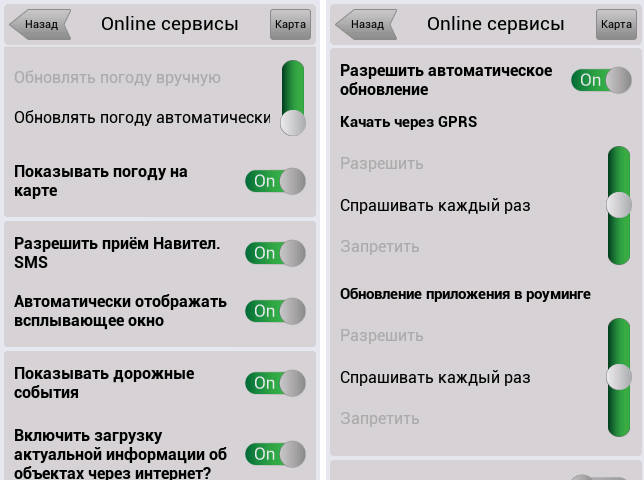Select Запретить under Обновление приложения в роуминге
The height and width of the screenshot is (480, 644).
[380, 419]
